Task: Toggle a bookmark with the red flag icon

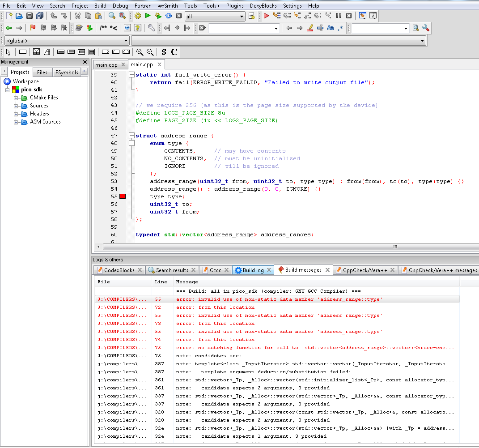Action: point(32,28)
